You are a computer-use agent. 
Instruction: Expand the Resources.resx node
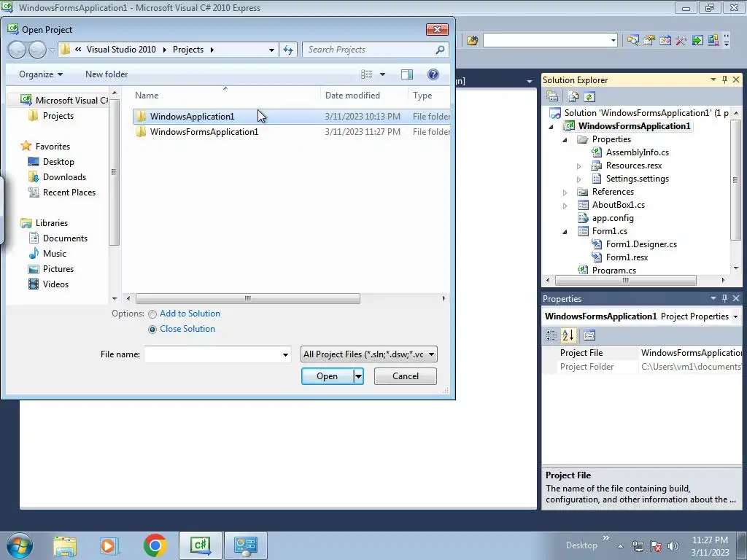578,166
